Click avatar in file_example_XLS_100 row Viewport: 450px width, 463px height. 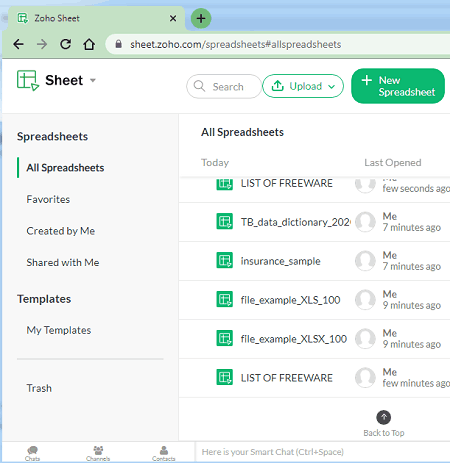[x=365, y=300]
